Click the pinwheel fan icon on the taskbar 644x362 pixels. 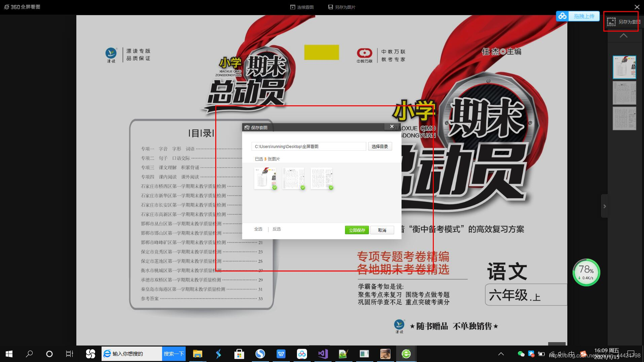pyautogui.click(x=90, y=354)
